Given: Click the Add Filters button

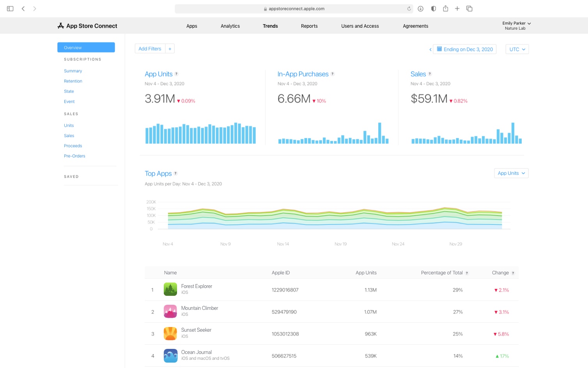Looking at the screenshot, I should click(150, 48).
